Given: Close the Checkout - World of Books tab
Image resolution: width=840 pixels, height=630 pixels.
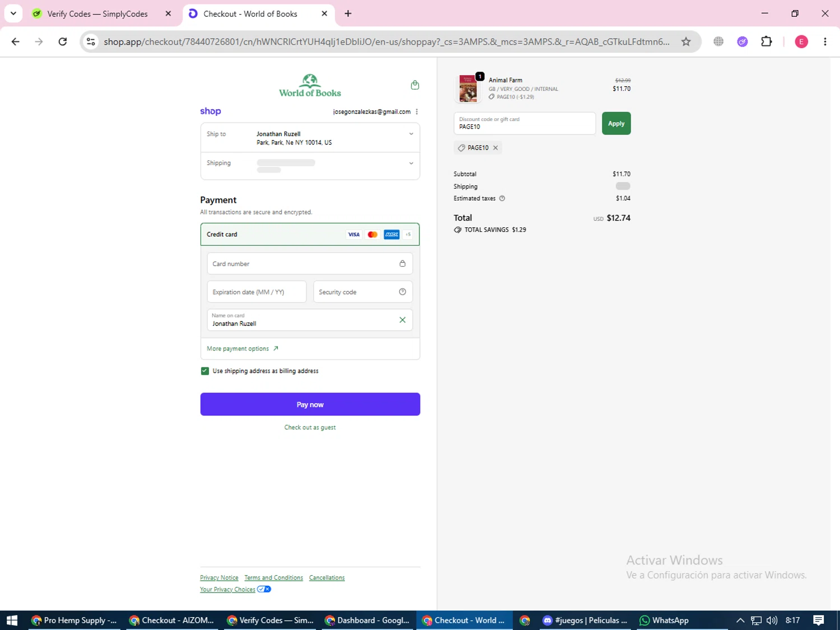Looking at the screenshot, I should (324, 14).
